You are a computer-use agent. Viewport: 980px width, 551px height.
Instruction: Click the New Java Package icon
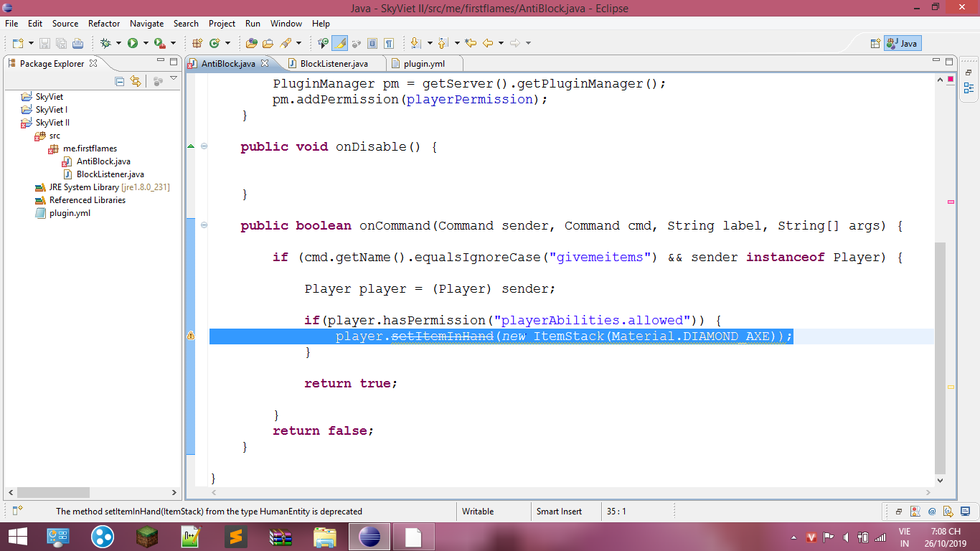point(197,43)
